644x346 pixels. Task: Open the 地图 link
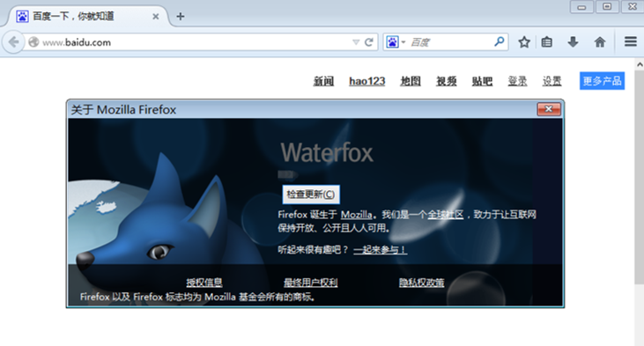pos(411,81)
